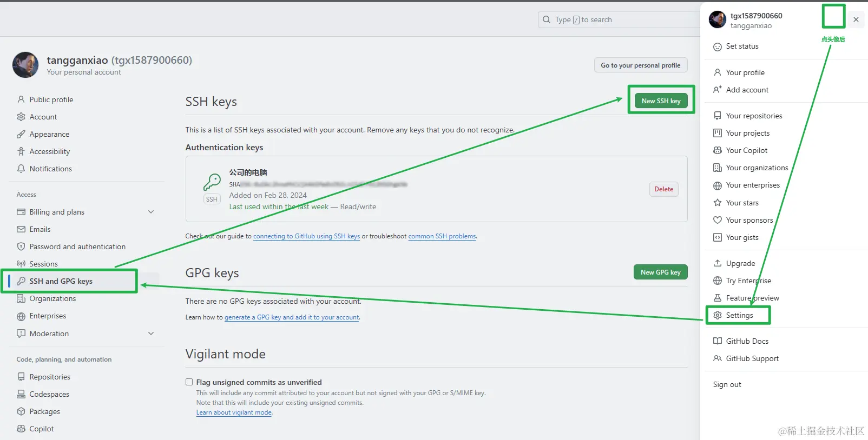Click the Packages icon in sidebar

(21, 411)
